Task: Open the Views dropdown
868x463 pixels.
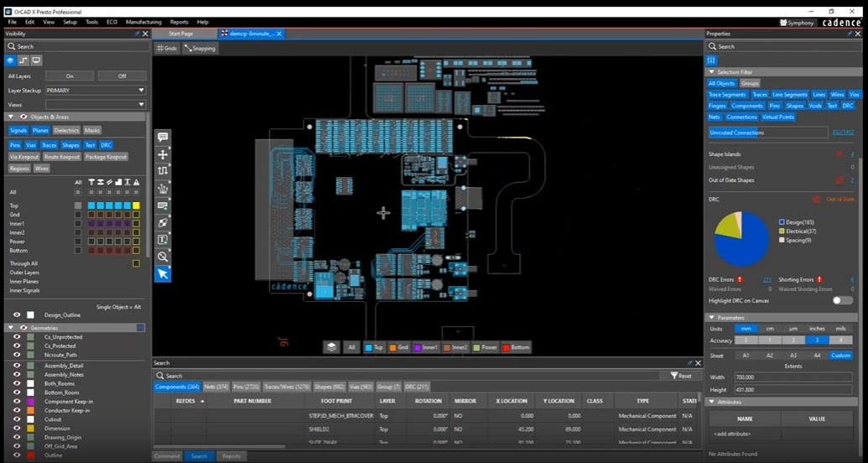Action: coord(96,105)
